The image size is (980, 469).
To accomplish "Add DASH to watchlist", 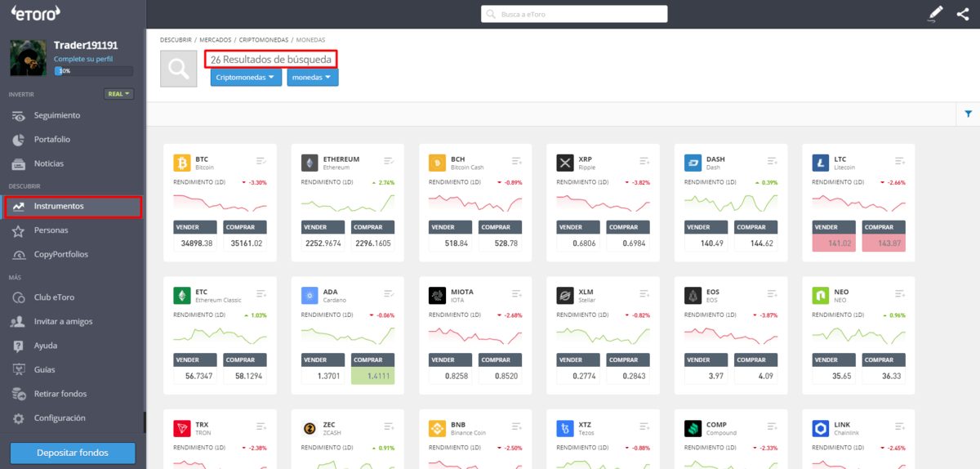I will [773, 161].
